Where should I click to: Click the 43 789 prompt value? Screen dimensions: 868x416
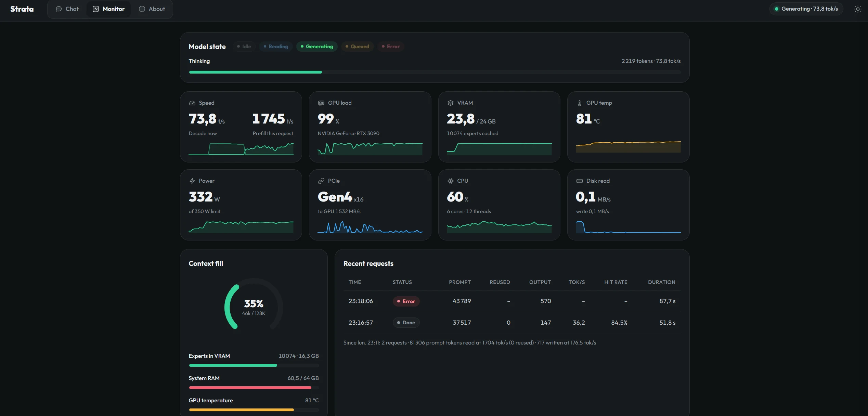(x=462, y=301)
